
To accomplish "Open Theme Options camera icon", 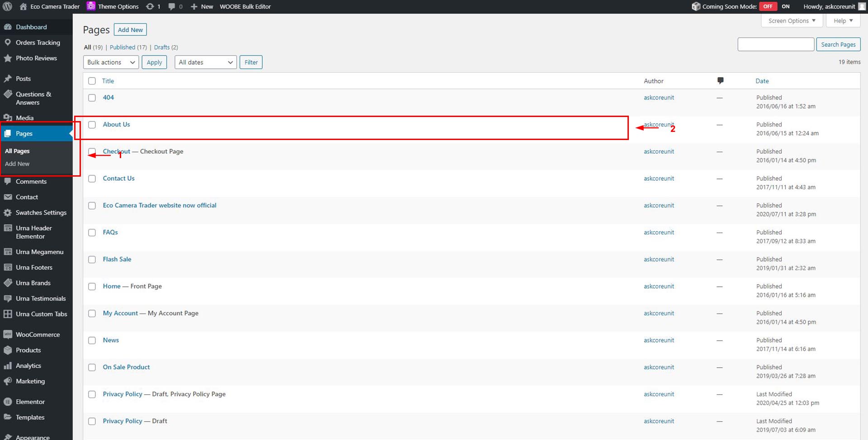I will 91,6.
